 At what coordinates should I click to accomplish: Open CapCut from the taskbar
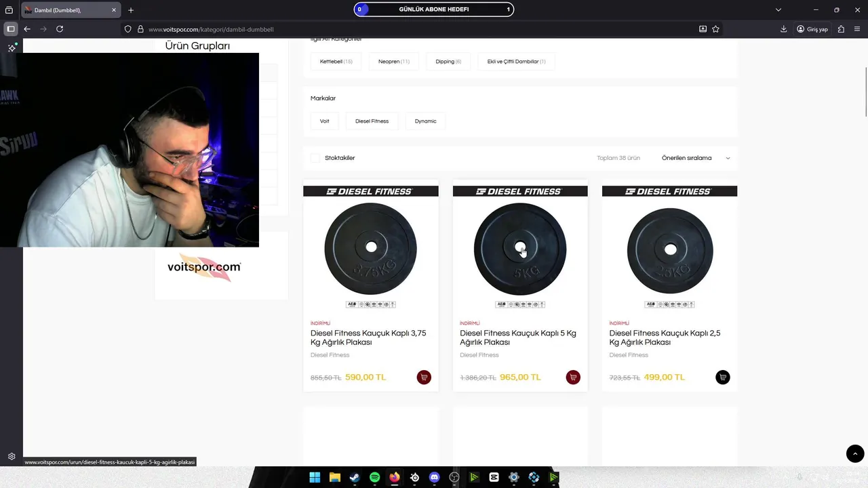click(x=494, y=477)
